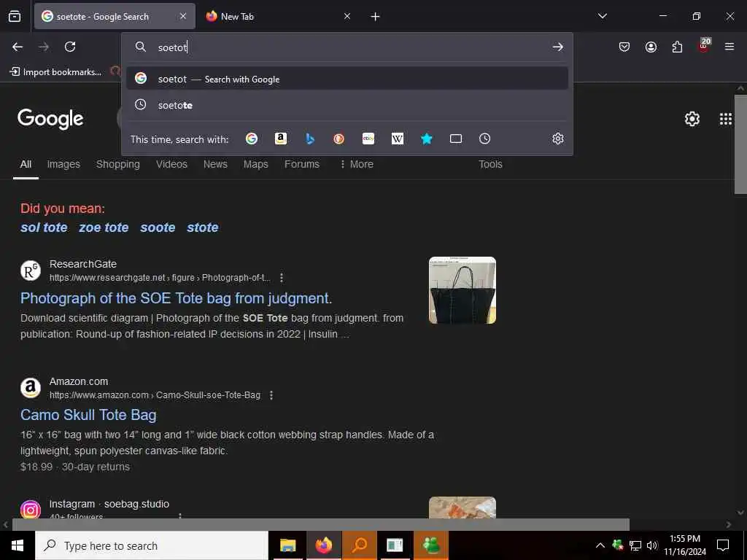Select the News results tab

click(215, 164)
